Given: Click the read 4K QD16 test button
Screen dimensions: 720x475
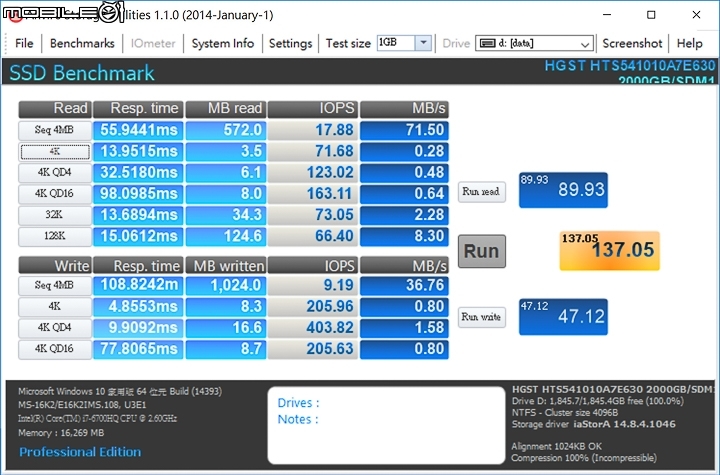Looking at the screenshot, I should coord(55,193).
